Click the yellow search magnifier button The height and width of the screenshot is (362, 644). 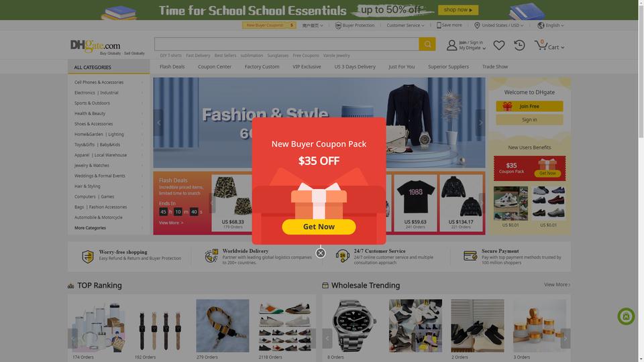pyautogui.click(x=427, y=44)
